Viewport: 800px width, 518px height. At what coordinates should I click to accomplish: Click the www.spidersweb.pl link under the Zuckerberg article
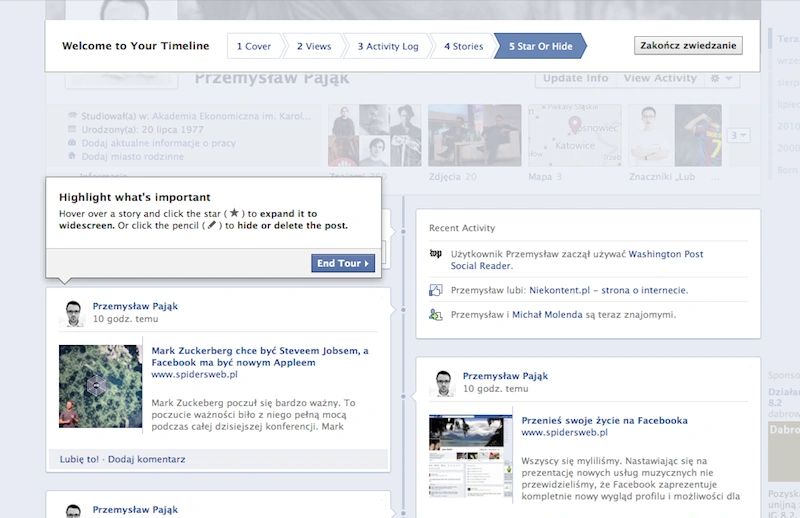[194, 374]
